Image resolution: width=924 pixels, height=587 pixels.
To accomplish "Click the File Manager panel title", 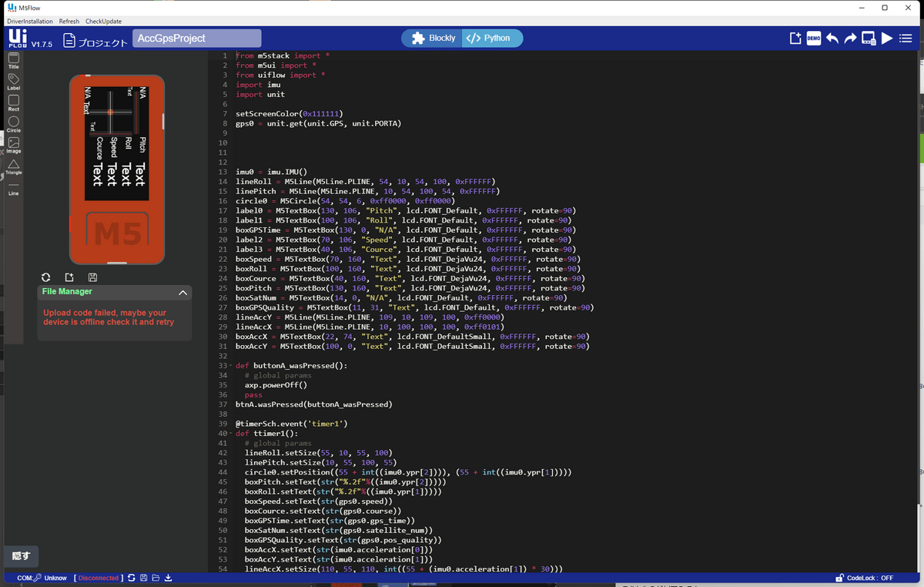I will (x=67, y=292).
